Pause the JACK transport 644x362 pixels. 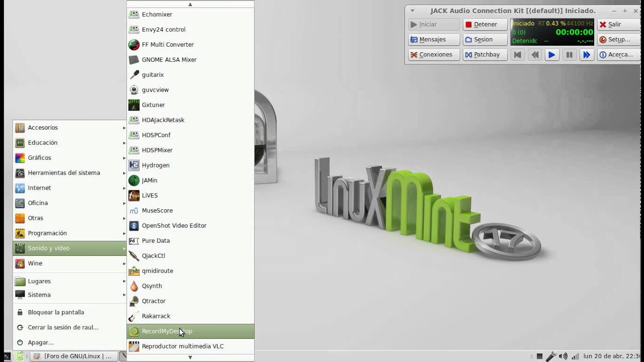click(569, 55)
